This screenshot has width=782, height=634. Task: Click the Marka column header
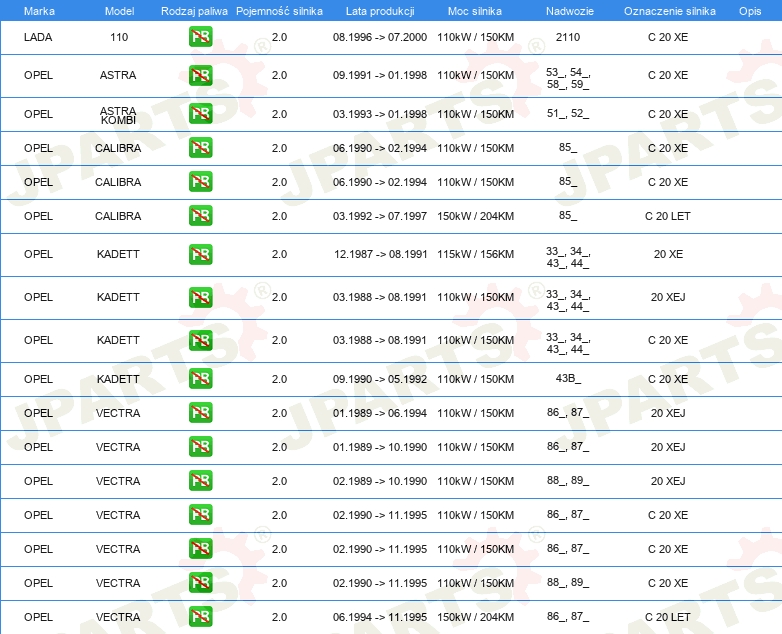point(39,11)
